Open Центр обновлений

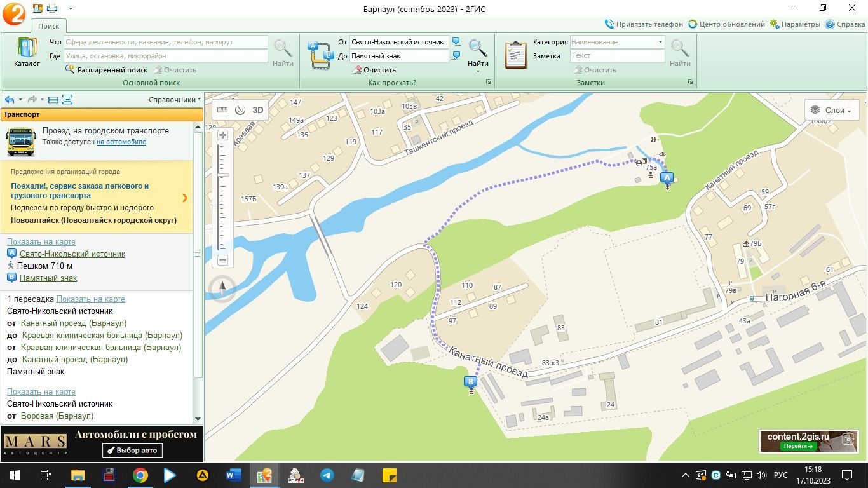[726, 24]
